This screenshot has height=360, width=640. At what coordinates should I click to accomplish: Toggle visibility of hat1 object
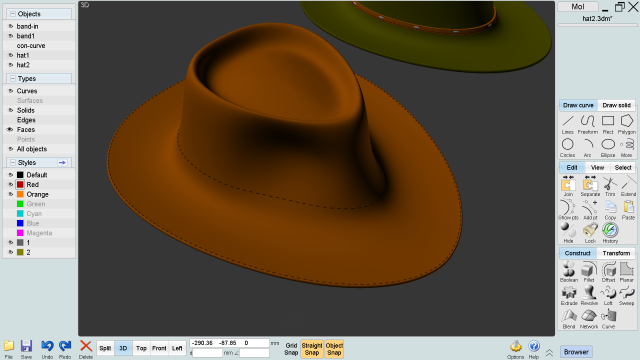pyautogui.click(x=11, y=55)
